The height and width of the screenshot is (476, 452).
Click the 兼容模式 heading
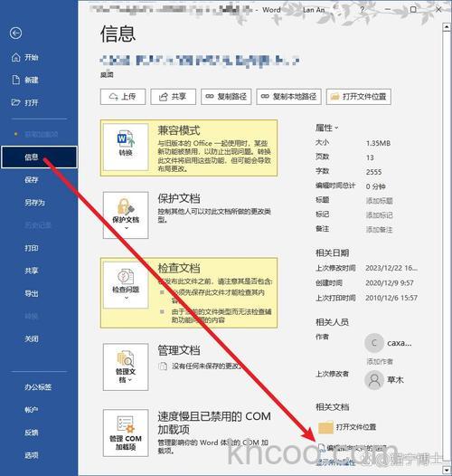tap(179, 130)
